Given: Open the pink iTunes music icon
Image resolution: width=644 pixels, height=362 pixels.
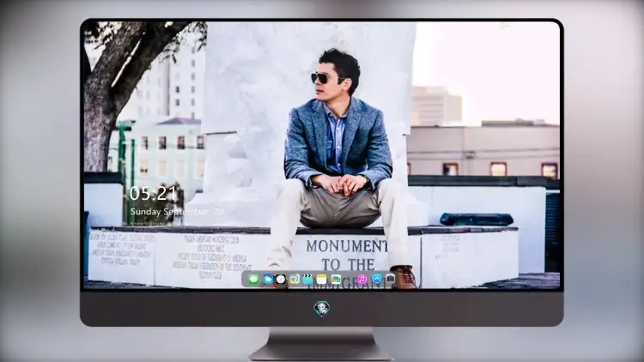Looking at the screenshot, I should point(361,280).
